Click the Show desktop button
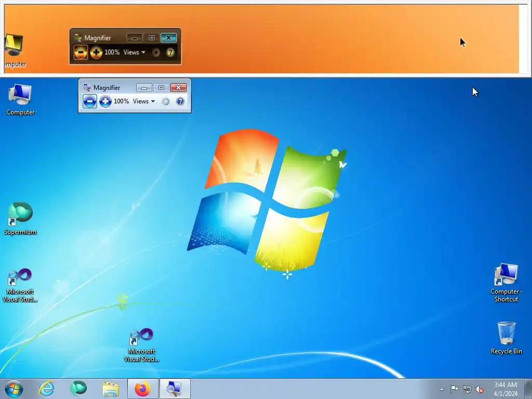The height and width of the screenshot is (399, 532). tap(528, 389)
